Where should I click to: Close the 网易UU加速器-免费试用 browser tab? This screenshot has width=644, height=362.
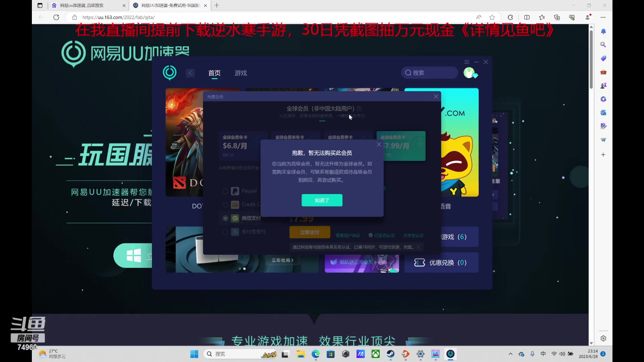[205, 5]
